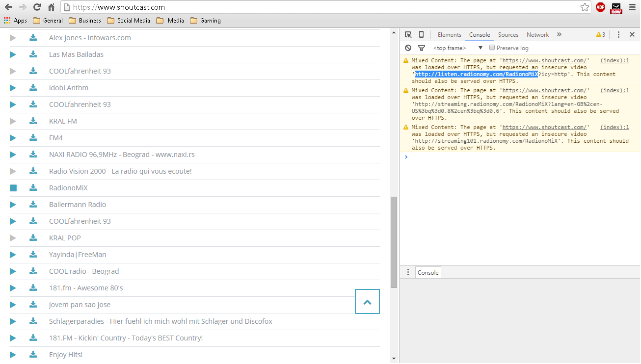Jump back to top of the station list
This screenshot has height=364, width=641.
pos(367,302)
